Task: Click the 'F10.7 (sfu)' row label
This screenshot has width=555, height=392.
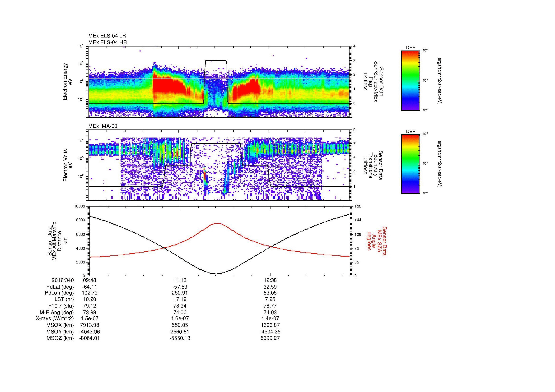Action: click(x=61, y=306)
